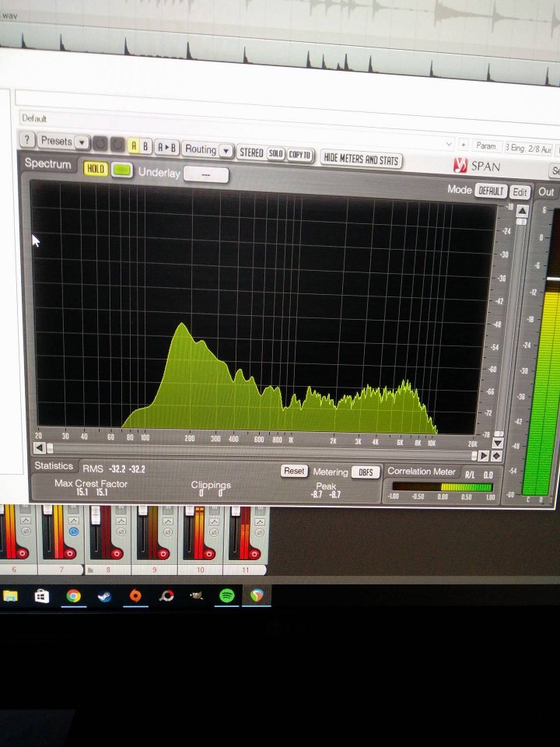
Task: Open Microsoft Store from the taskbar
Action: pyautogui.click(x=42, y=596)
